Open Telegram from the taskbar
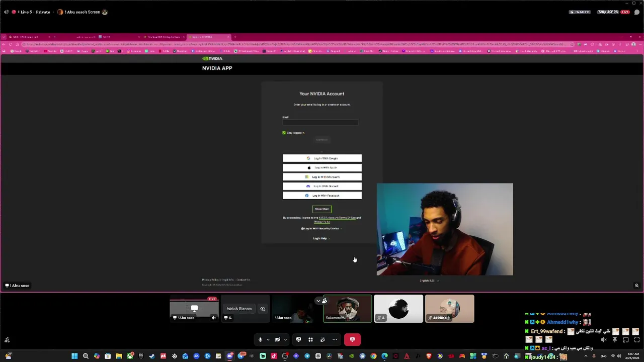 tap(307, 356)
